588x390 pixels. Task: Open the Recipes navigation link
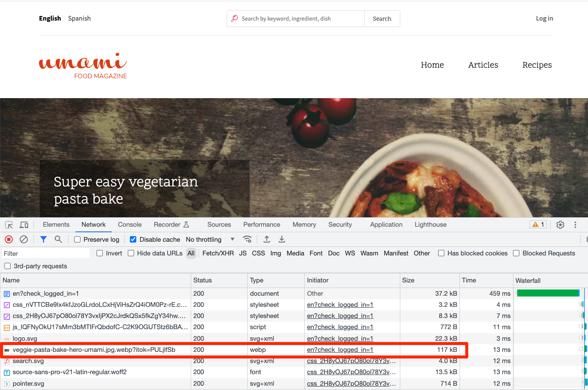(x=537, y=65)
